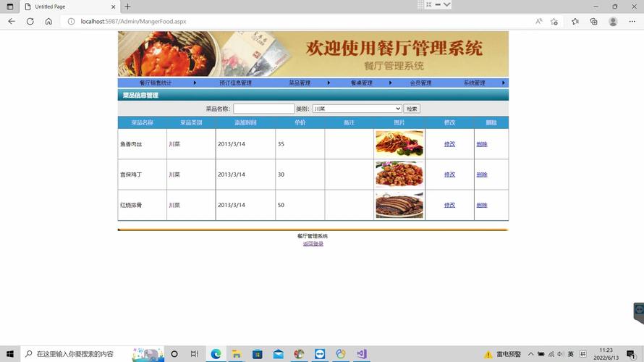This screenshot has height=362, width=644.
Task: Open File Explorer from taskbar
Action: pyautogui.click(x=236, y=354)
